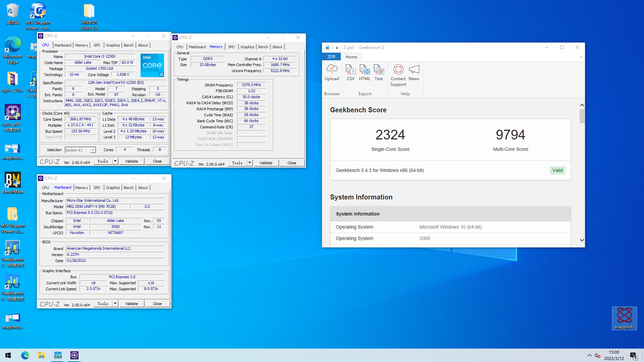Screen dimensions: 644x362
Task: Click Validate in the top-left CPU-Z window
Action: click(x=131, y=161)
